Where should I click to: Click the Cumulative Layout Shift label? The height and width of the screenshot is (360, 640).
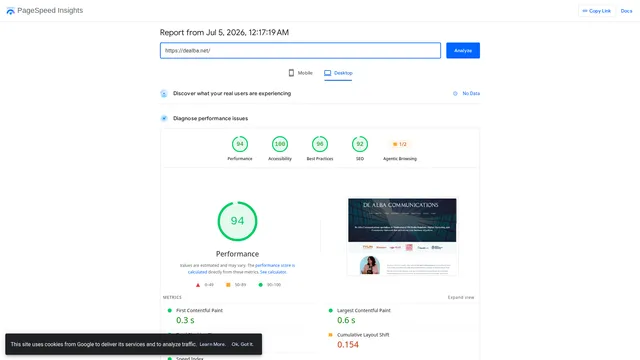363,335
